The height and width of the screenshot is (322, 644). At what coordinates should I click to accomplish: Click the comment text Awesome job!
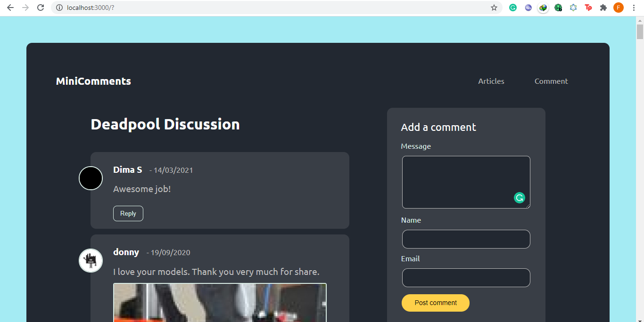pyautogui.click(x=142, y=189)
